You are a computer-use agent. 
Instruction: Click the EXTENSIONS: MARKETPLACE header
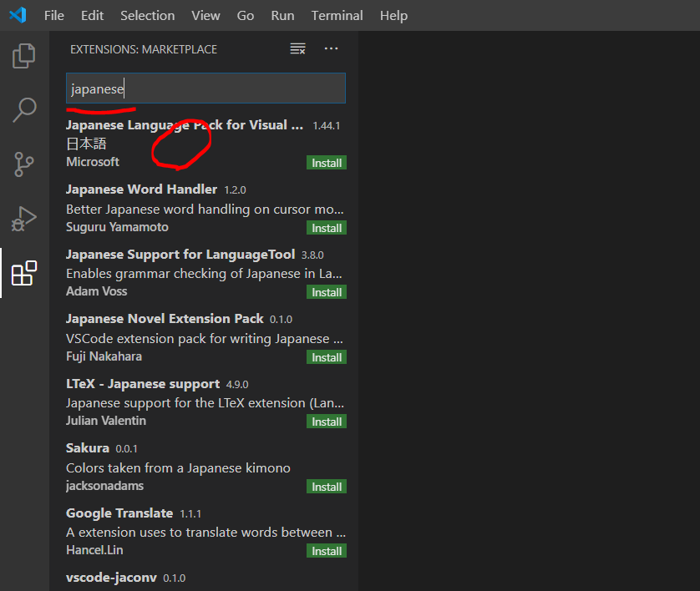point(144,49)
